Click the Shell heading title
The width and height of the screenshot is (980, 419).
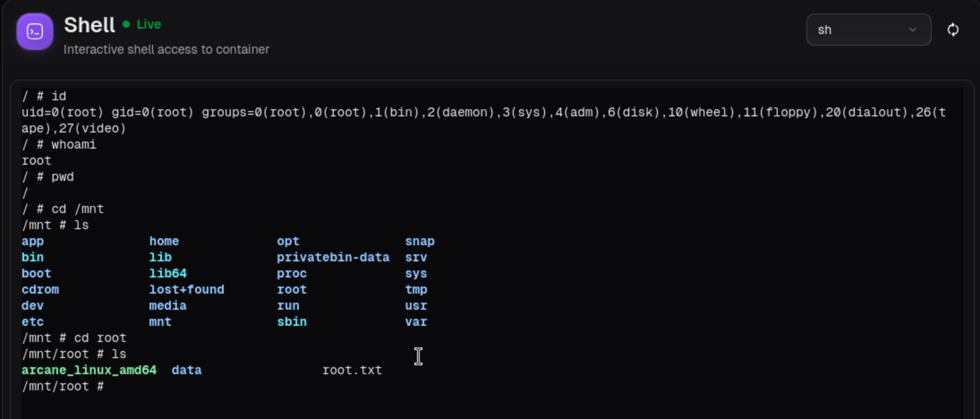coord(89,25)
